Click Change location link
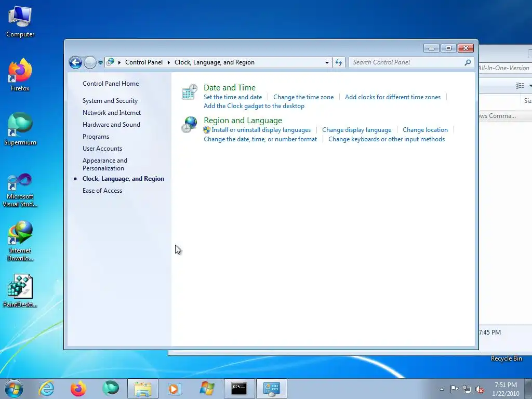Image resolution: width=532 pixels, height=399 pixels. point(425,130)
